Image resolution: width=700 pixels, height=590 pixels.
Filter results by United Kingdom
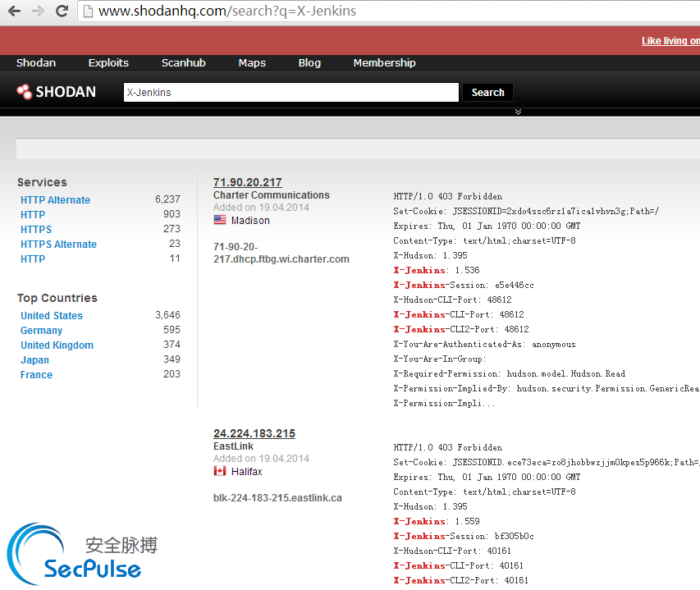[x=57, y=345]
